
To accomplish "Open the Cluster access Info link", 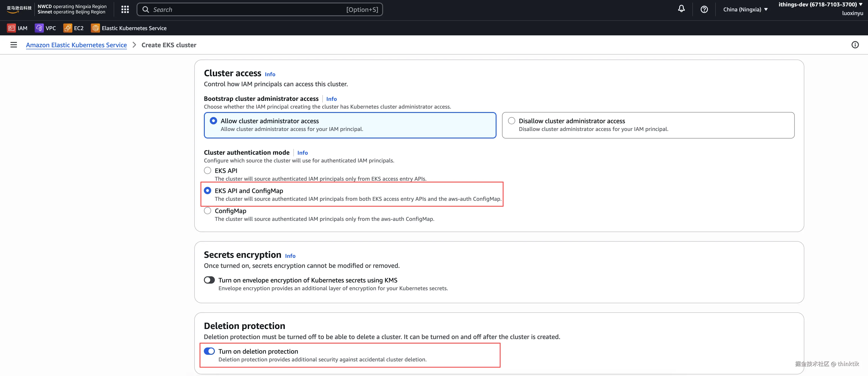I will pyautogui.click(x=270, y=74).
